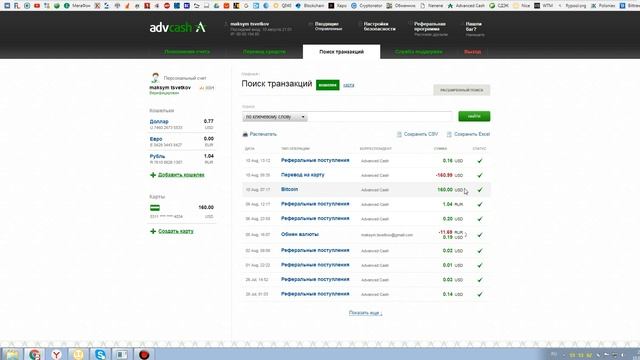
Task: Open the Advanced Cash bookmark
Action: click(467, 6)
